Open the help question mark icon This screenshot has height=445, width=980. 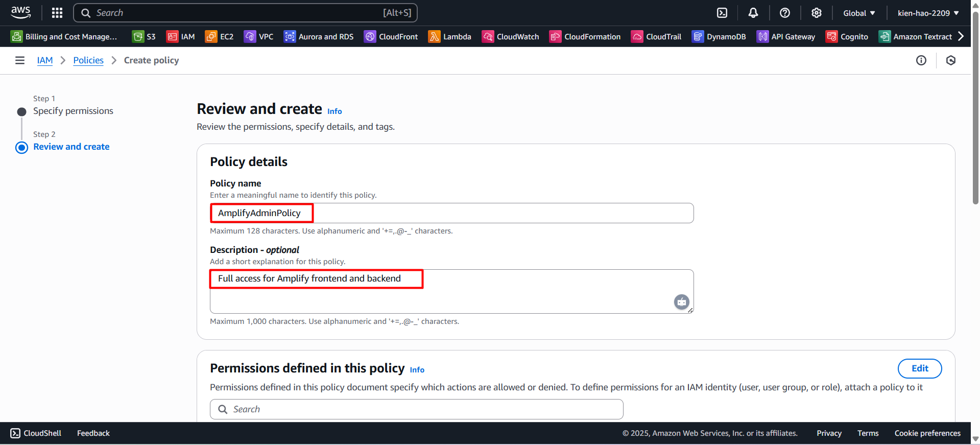tap(785, 13)
